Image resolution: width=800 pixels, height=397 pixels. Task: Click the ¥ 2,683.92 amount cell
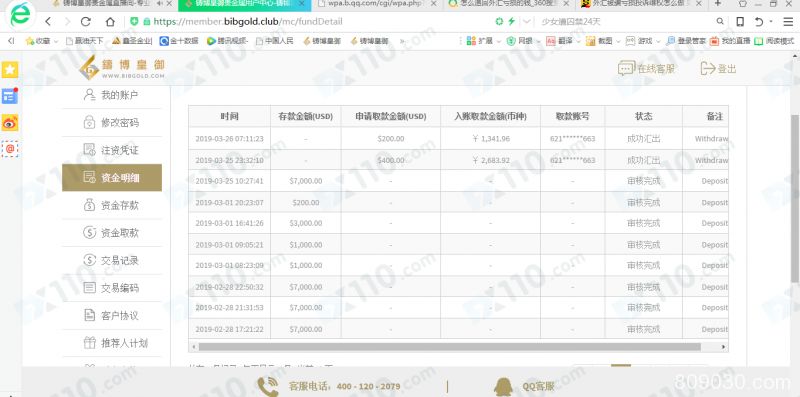491,160
